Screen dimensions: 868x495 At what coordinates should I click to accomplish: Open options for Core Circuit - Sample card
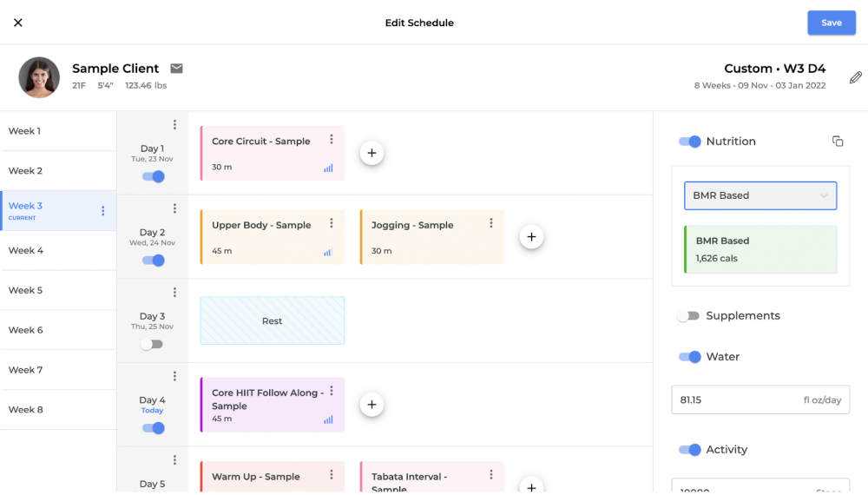pyautogui.click(x=332, y=139)
